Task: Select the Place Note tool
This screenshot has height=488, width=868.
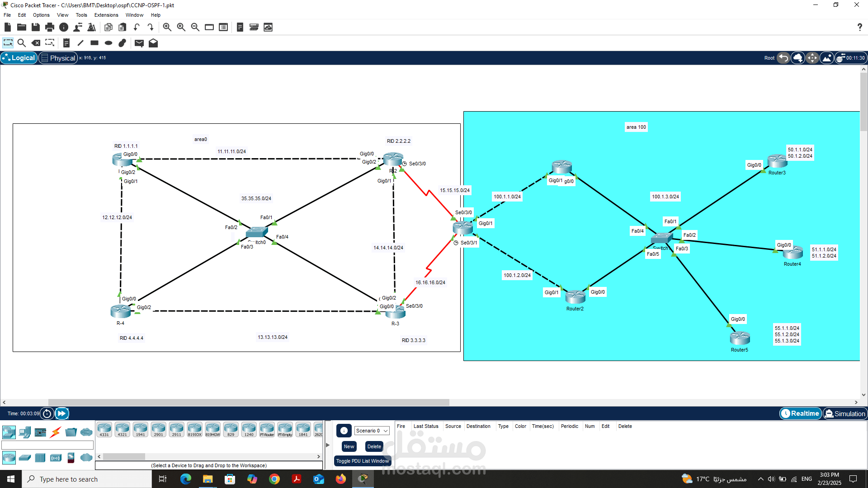Action: pyautogui.click(x=66, y=43)
